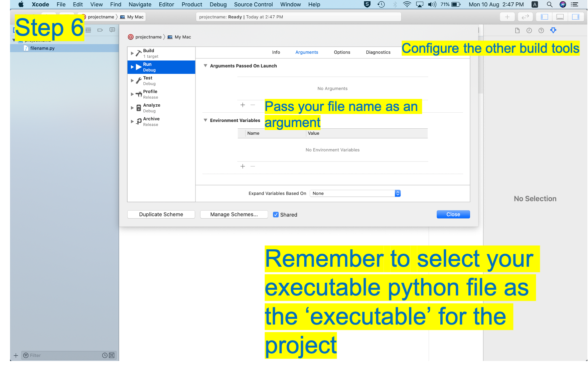Toggle the Shared checkbox
Viewport: 588px width, 373px height.
pos(276,215)
